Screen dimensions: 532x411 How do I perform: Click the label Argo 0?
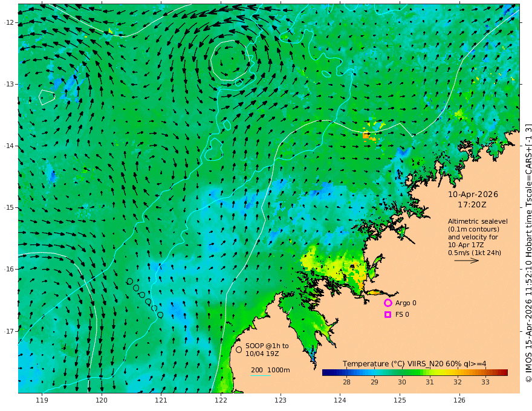click(x=406, y=303)
